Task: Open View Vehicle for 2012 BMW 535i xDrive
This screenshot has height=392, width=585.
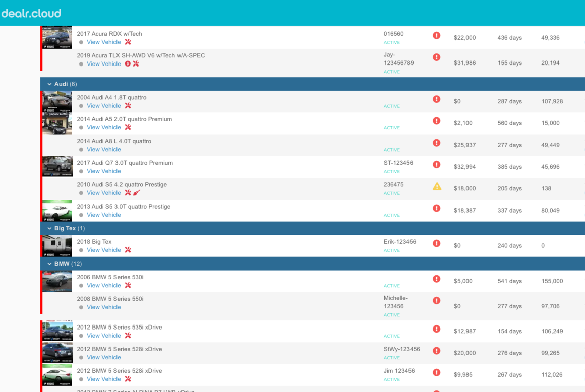Action: pyautogui.click(x=104, y=336)
